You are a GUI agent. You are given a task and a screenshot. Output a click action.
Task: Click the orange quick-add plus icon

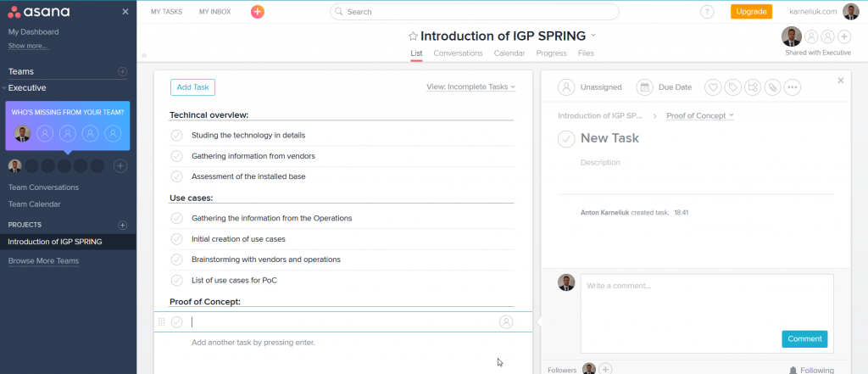coord(258,12)
